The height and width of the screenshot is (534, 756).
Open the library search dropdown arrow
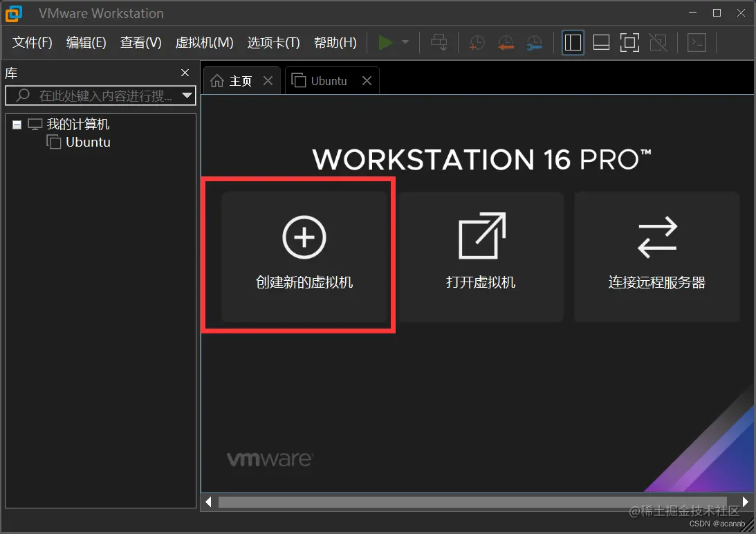click(187, 95)
